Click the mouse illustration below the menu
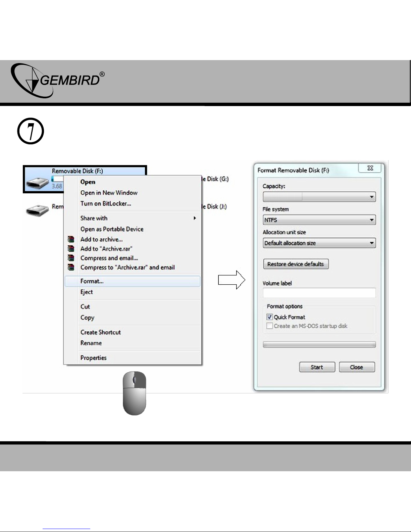Screen dimensions: 411x532 click(134, 393)
